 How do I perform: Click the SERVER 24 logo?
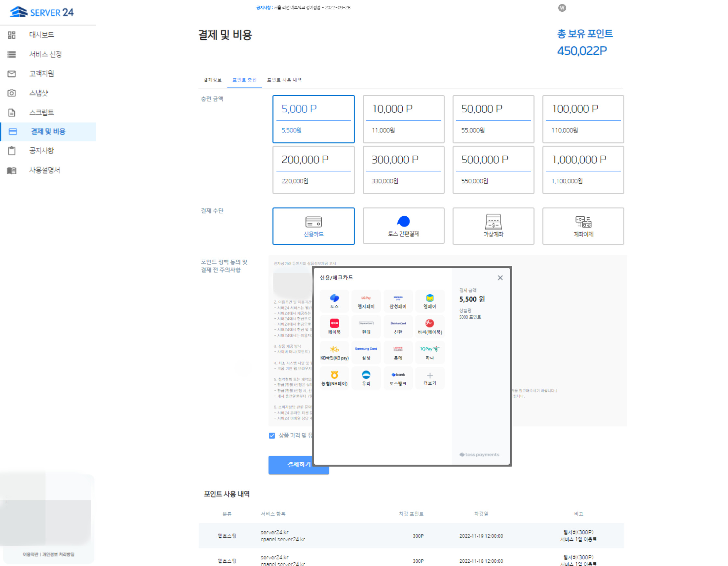[x=42, y=12]
